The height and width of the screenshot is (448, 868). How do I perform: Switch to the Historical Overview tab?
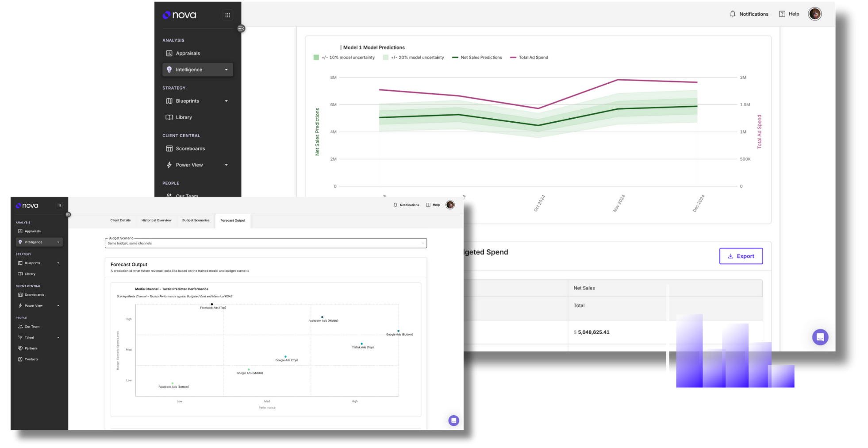click(x=156, y=220)
